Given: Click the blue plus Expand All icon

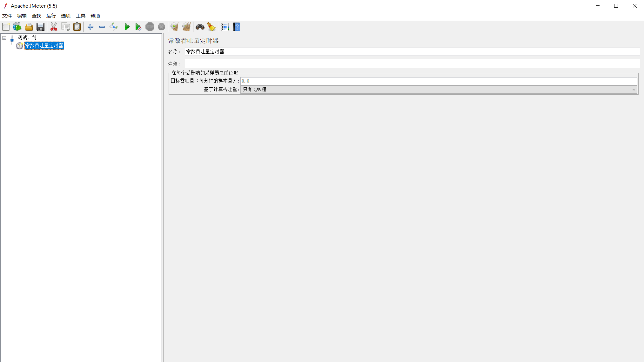Looking at the screenshot, I should pos(91,27).
